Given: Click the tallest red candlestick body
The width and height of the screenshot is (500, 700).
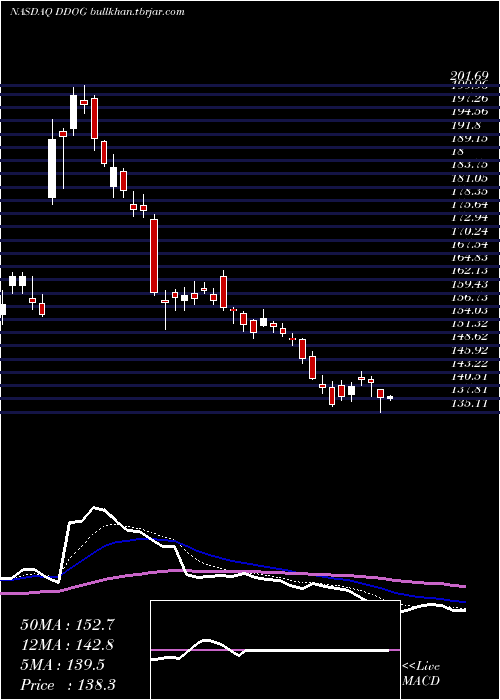Looking at the screenshot, I should (x=154, y=256).
